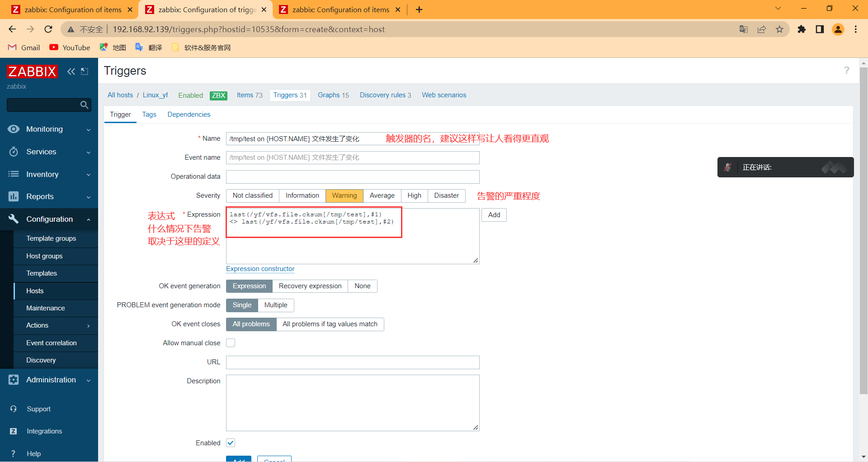This screenshot has height=462, width=868.
Task: Click the URL input field
Action: pos(353,362)
